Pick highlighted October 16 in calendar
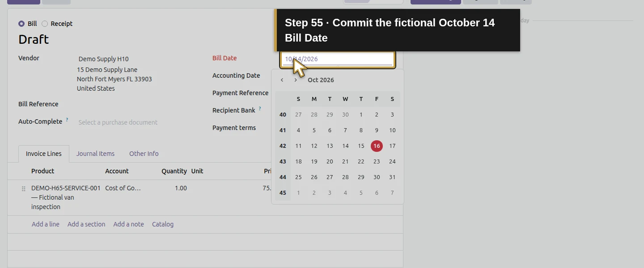 377,146
